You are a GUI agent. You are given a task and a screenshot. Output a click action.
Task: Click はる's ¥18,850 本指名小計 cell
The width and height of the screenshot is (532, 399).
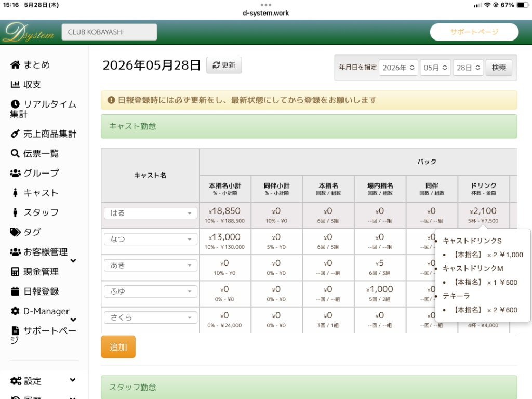224,216
